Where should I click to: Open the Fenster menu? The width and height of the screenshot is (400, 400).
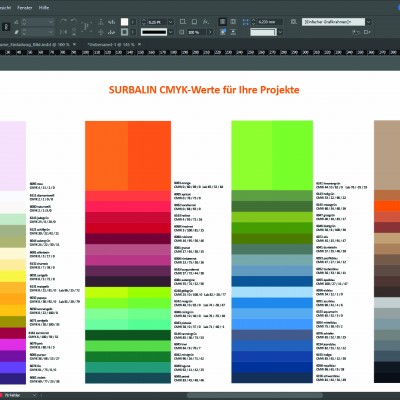[x=25, y=7]
